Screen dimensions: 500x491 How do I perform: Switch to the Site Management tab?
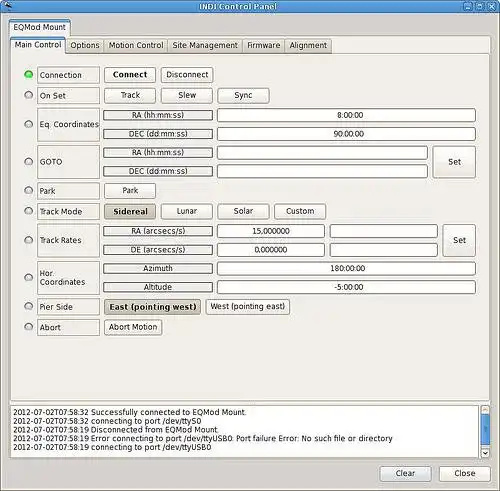pyautogui.click(x=205, y=45)
